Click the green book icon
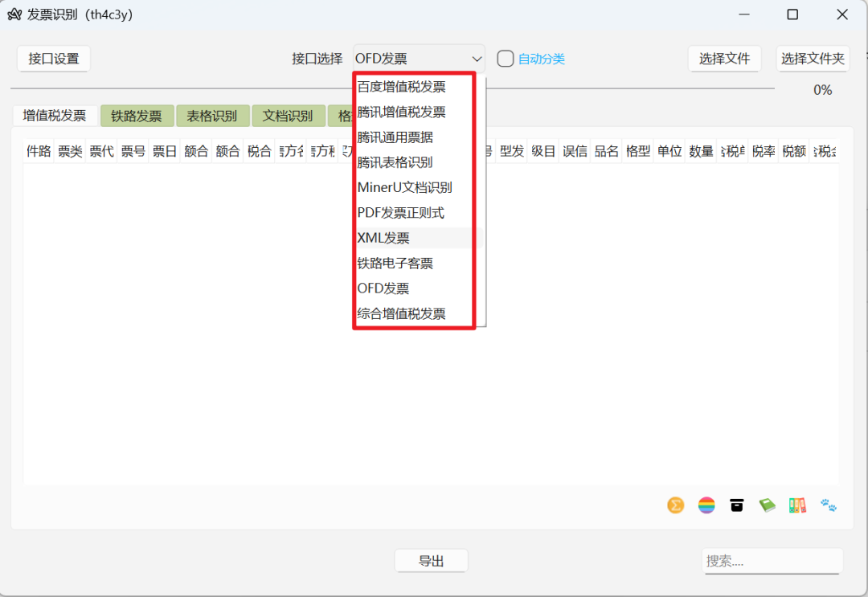This screenshot has width=868, height=597. (767, 505)
